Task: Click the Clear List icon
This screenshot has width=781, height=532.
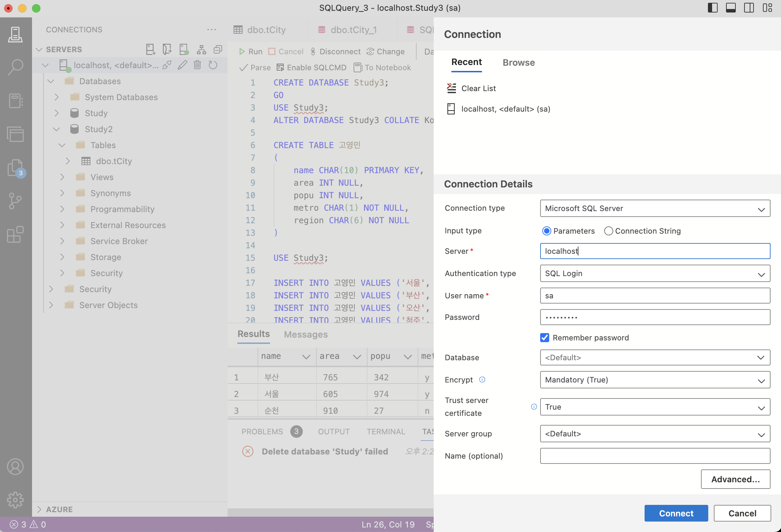Action: point(451,88)
